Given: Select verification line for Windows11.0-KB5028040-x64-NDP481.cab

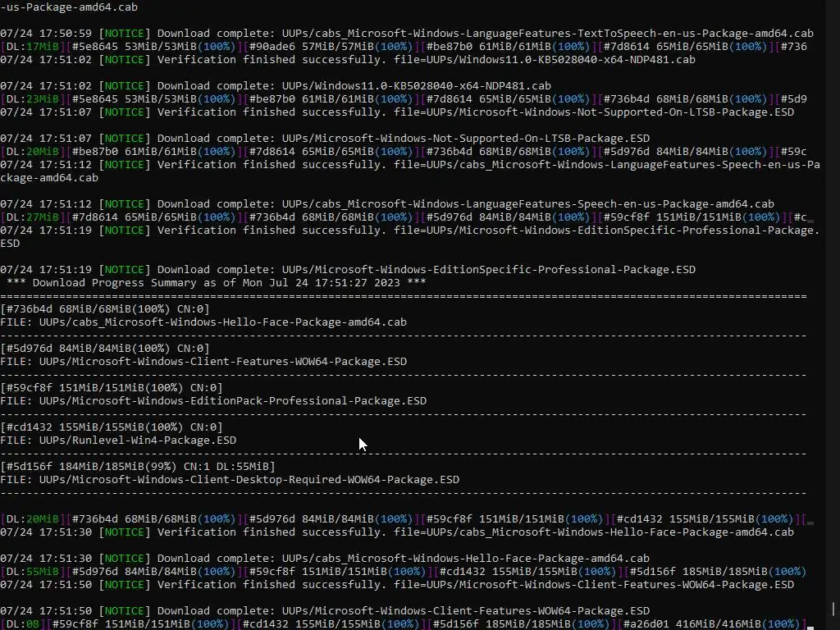Looking at the screenshot, I should (348, 59).
